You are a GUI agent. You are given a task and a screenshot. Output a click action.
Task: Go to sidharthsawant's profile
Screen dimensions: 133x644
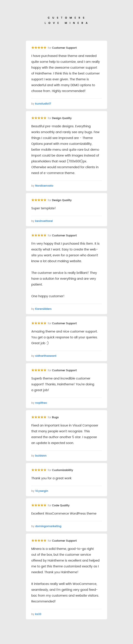pyautogui.click(x=46, y=356)
